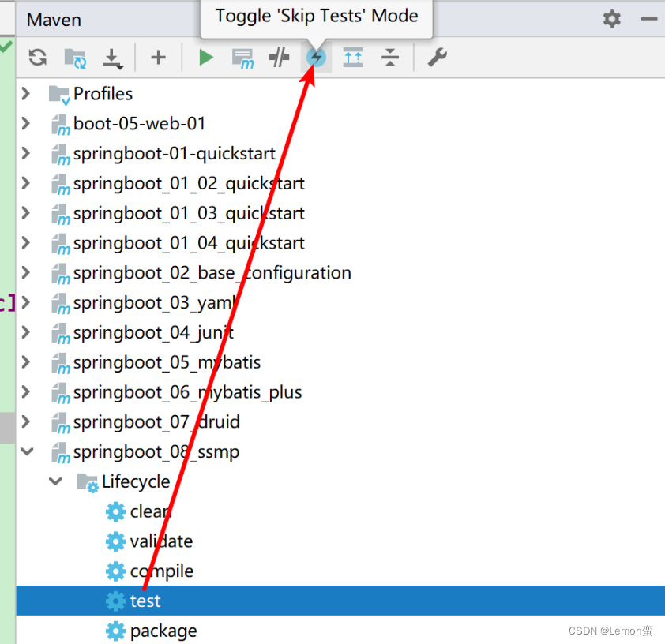Select springboot_01_03_quickstart project
Screen dimensions: 665x644
pyautogui.click(x=189, y=213)
